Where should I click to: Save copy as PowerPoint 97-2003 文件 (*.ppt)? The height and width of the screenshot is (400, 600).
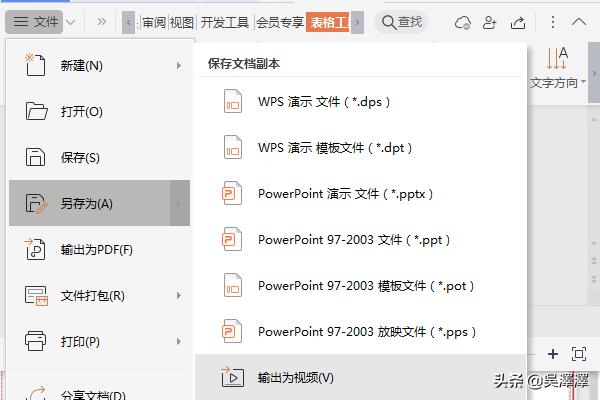(360, 240)
